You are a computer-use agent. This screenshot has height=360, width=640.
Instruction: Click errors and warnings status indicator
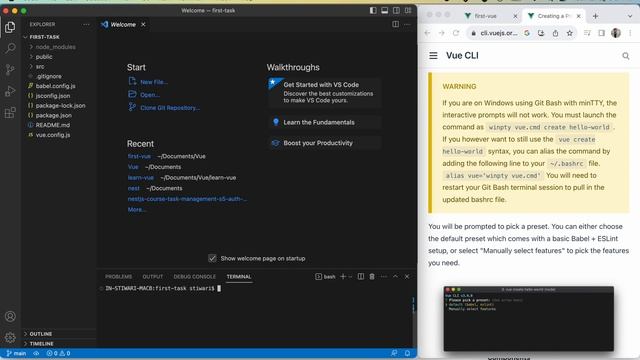58,353
